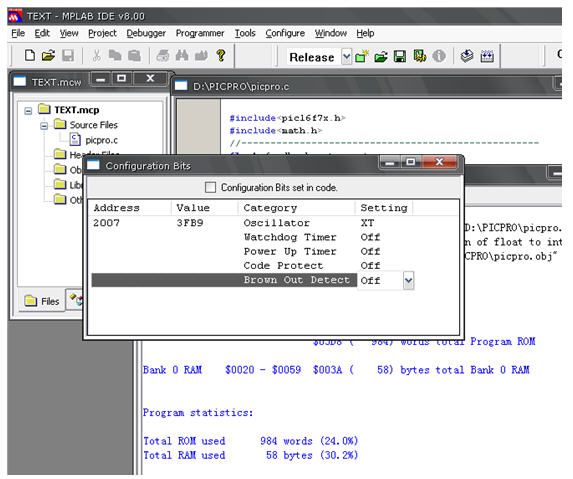
Task: Click the Build All toolbar icon
Action: 486,57
